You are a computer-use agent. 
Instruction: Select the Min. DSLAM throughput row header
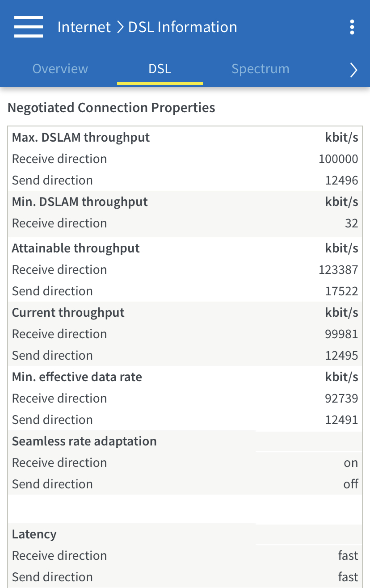80,202
